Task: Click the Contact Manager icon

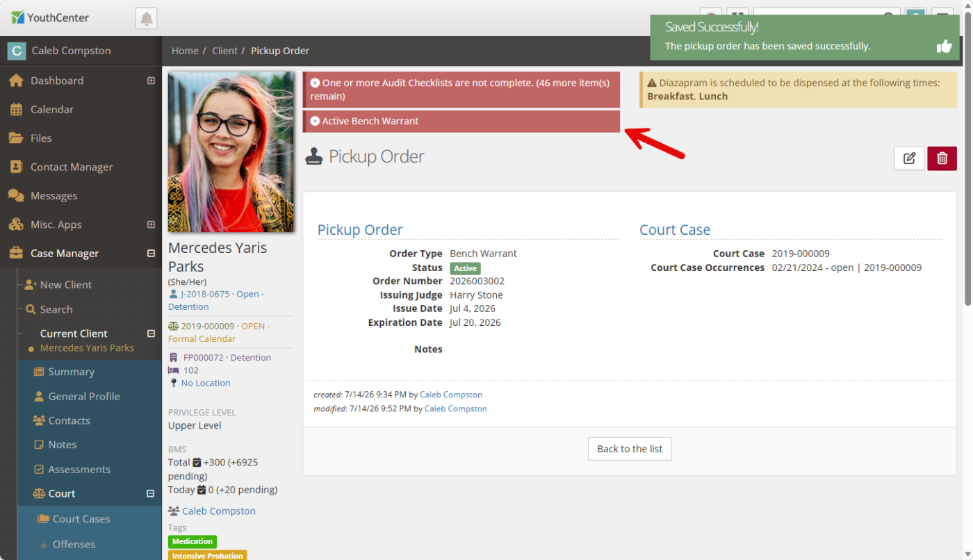Action: point(16,167)
